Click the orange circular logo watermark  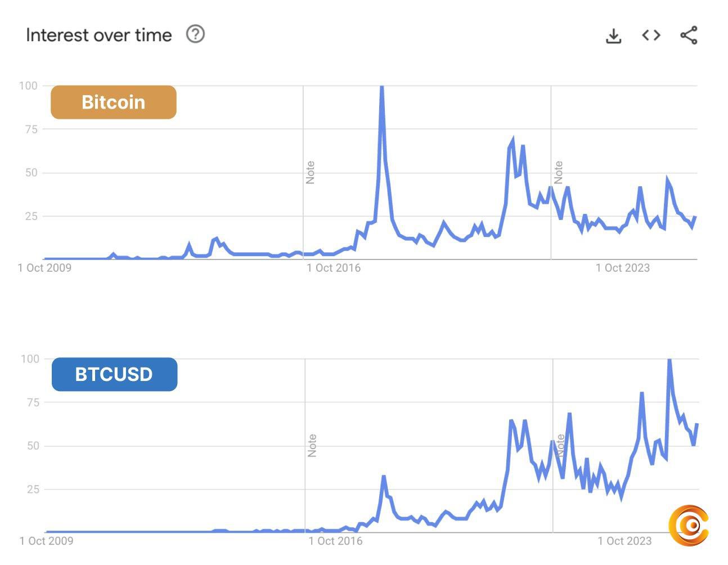tap(689, 526)
